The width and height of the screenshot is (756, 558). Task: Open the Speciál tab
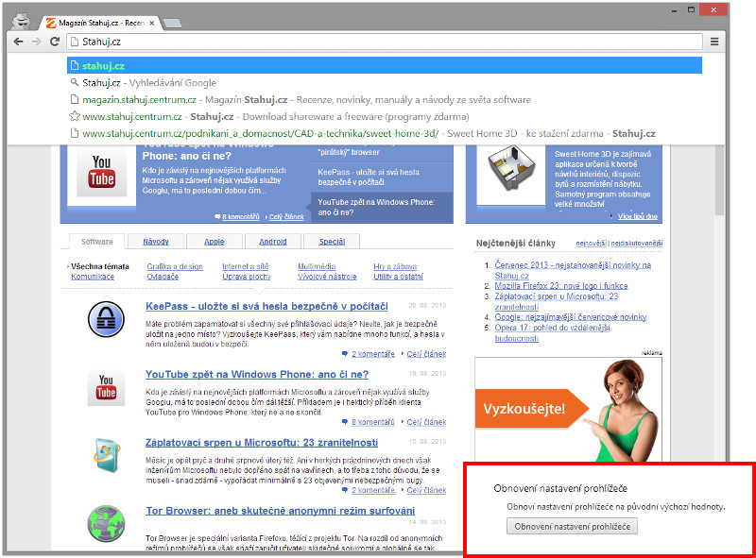coord(332,242)
